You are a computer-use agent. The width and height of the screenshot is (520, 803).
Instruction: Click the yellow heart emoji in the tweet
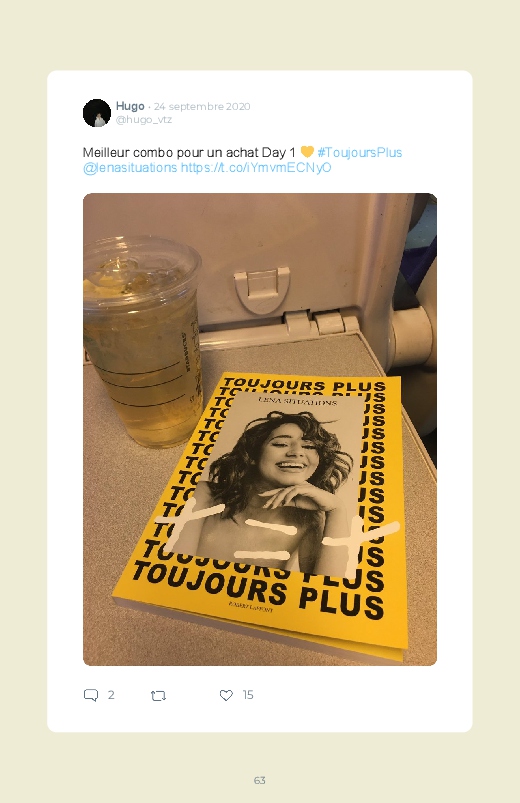[x=307, y=152]
